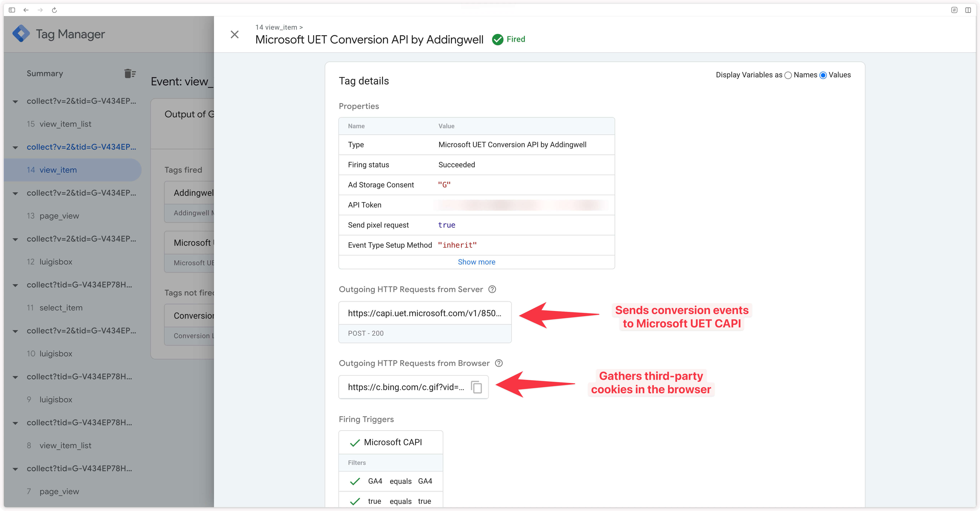Toggle the browser sidebar with the panel icon

[12, 10]
